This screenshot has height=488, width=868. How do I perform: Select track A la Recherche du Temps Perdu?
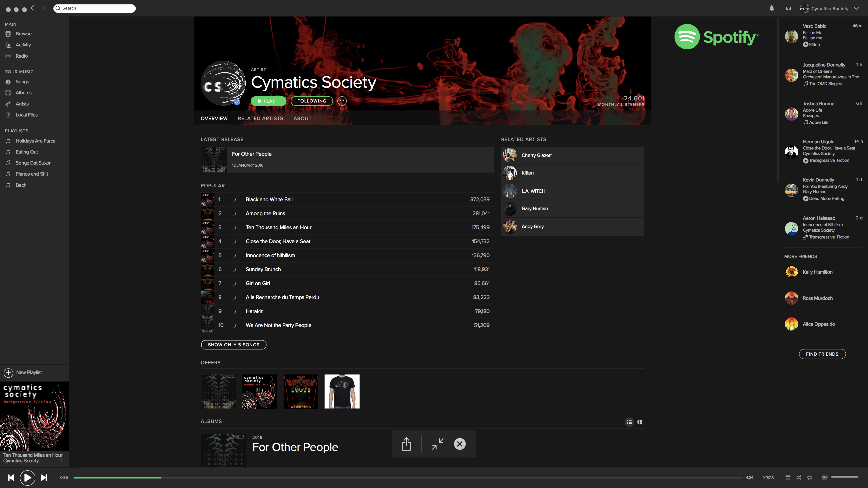[x=347, y=297]
